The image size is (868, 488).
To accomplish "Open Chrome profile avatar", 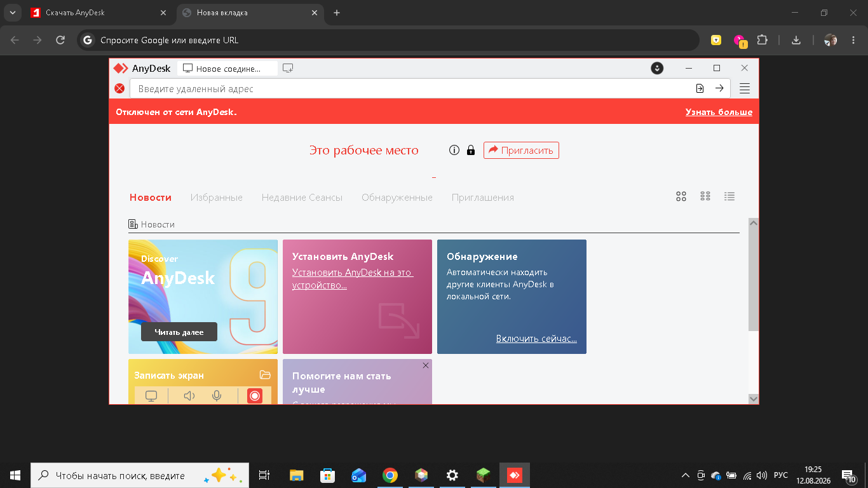I will pos(831,40).
